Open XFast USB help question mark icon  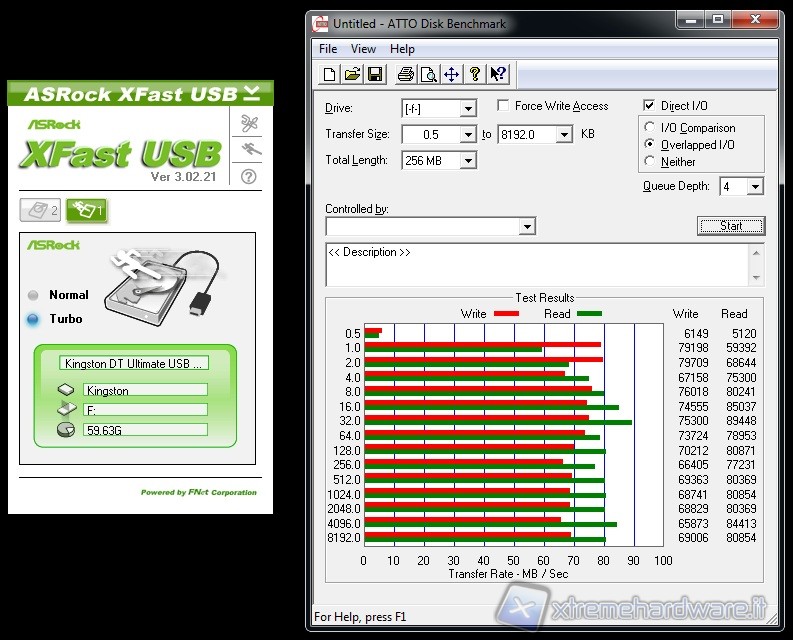(x=249, y=176)
